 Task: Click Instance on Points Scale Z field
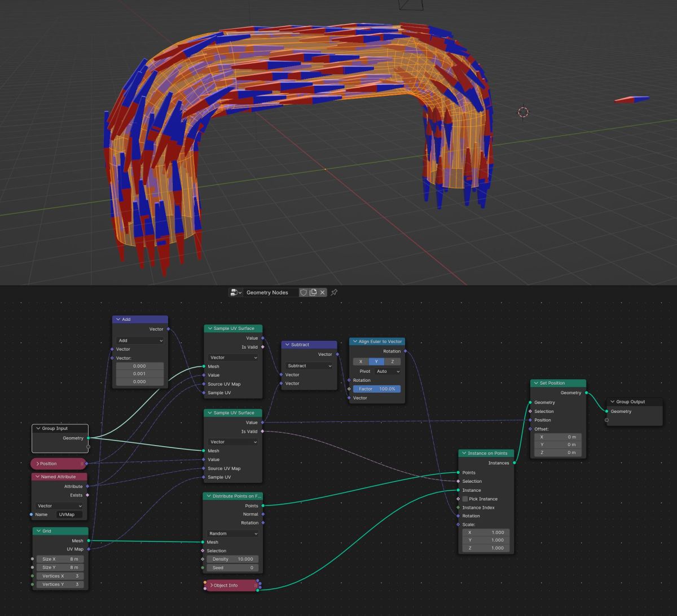coord(486,548)
